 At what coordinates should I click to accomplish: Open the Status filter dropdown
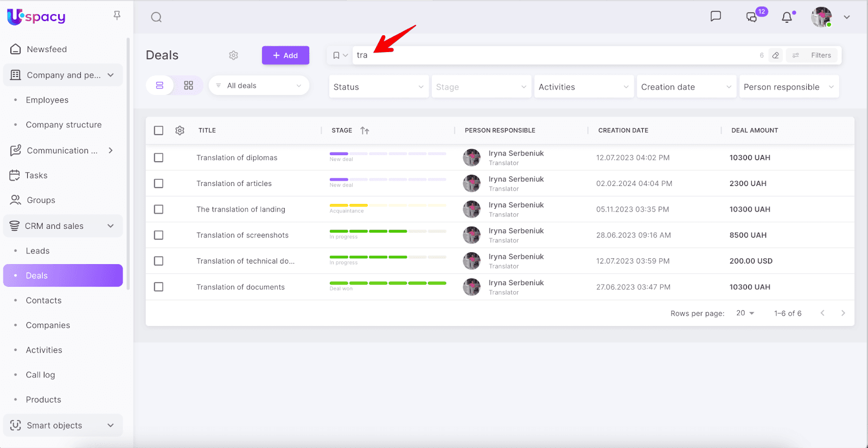point(378,87)
